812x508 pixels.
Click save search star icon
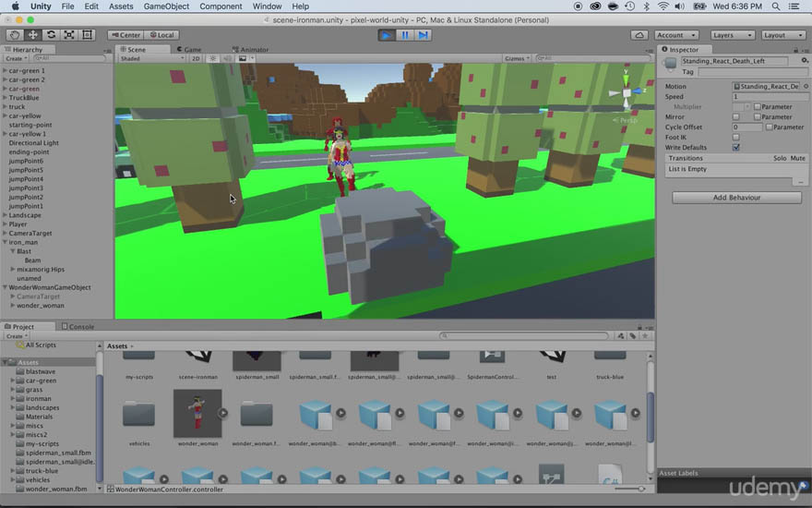(645, 336)
